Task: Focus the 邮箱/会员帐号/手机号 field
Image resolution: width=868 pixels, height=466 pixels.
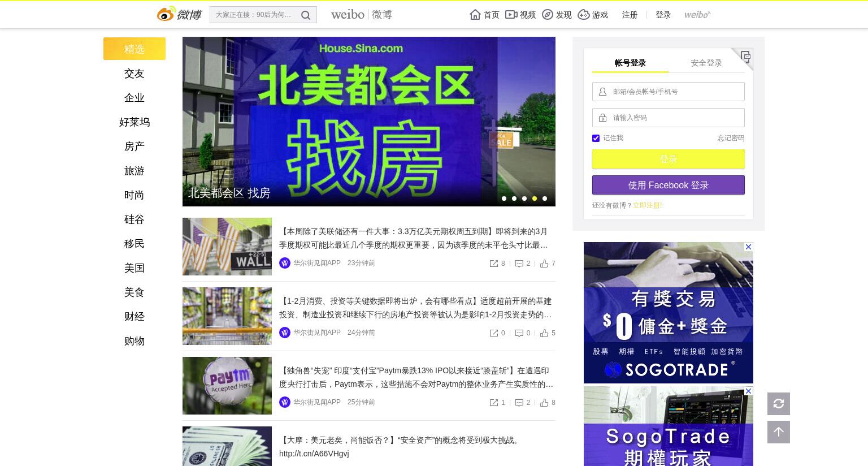Action: (669, 92)
